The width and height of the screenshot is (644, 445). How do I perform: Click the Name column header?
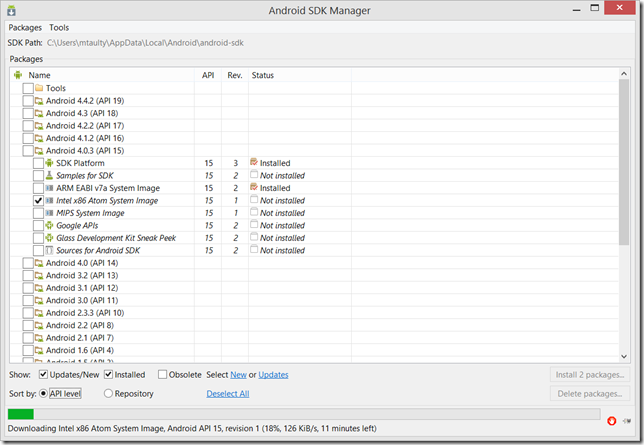(x=103, y=75)
